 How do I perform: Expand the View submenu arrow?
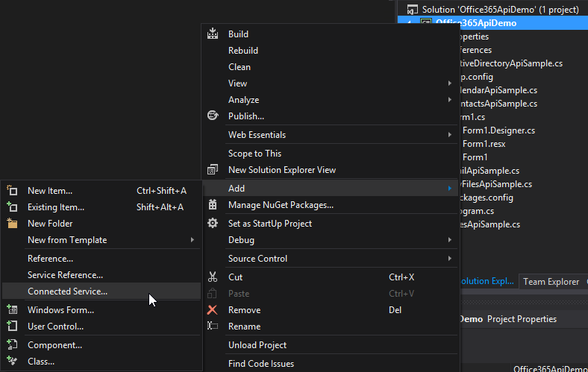coord(449,83)
